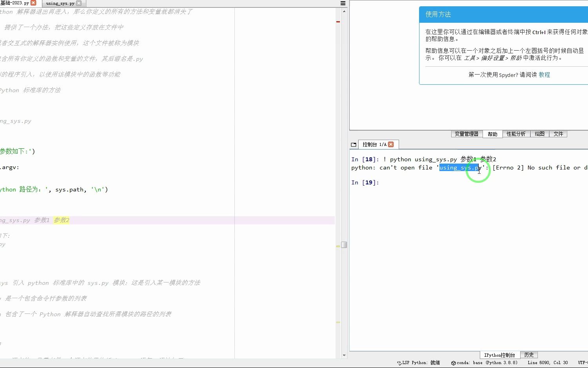The width and height of the screenshot is (588, 368).
Task: Switch to the 文件 tab
Action: click(x=558, y=134)
